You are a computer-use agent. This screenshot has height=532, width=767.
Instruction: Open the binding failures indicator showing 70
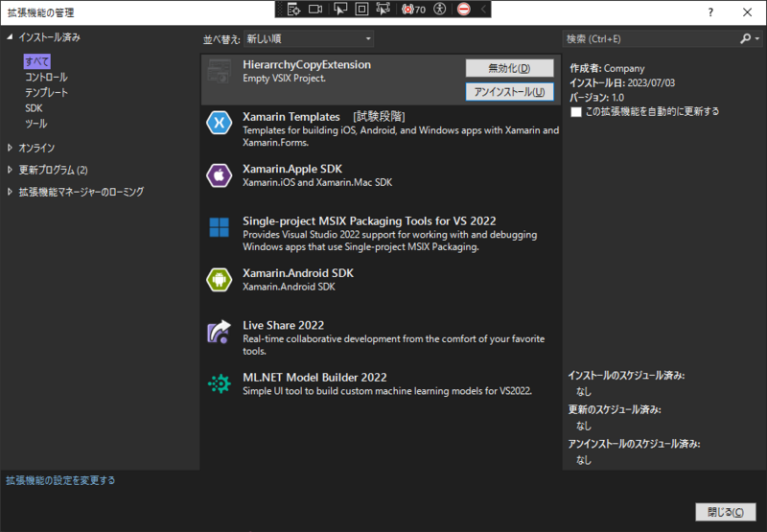[x=414, y=10]
